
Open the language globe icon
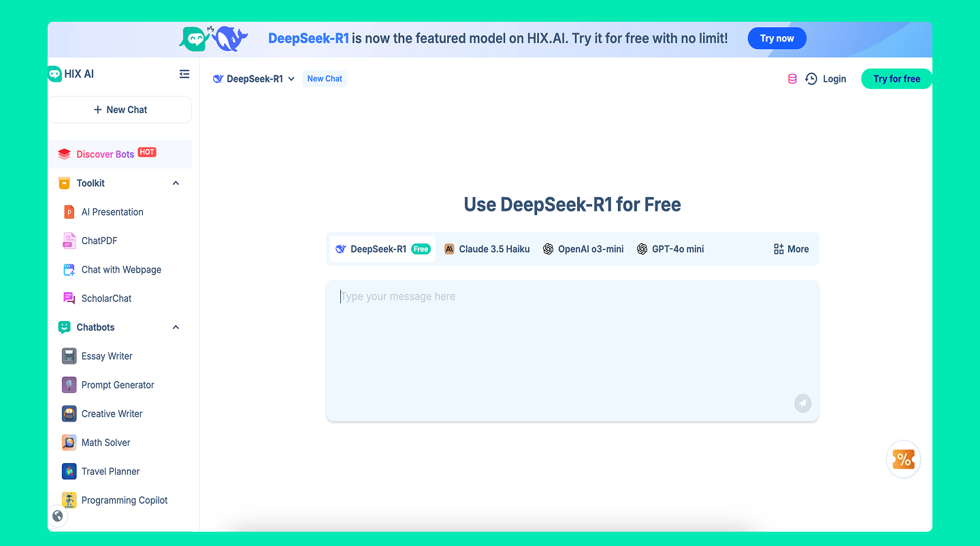tap(58, 516)
